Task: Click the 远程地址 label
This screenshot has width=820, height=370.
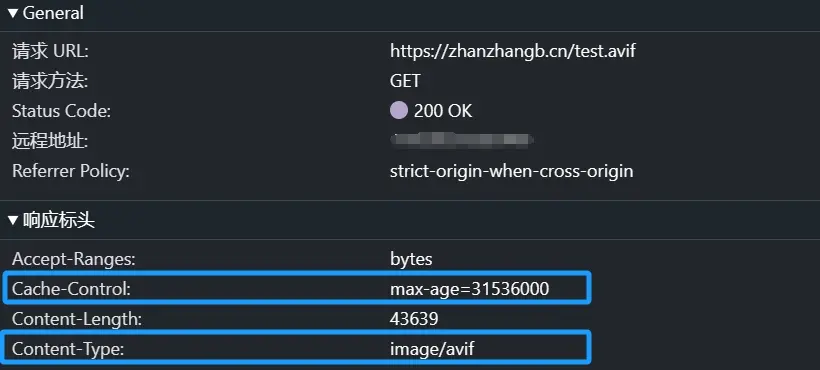Action: pyautogui.click(x=50, y=141)
